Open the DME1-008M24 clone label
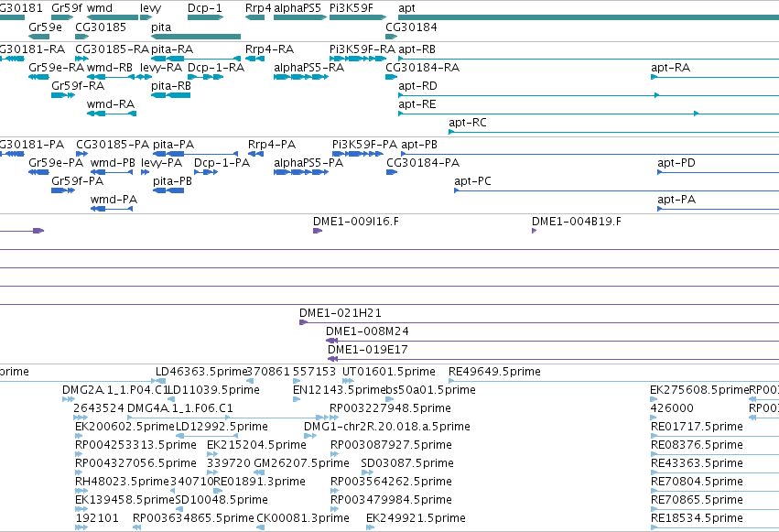The width and height of the screenshot is (779, 532). tap(367, 331)
